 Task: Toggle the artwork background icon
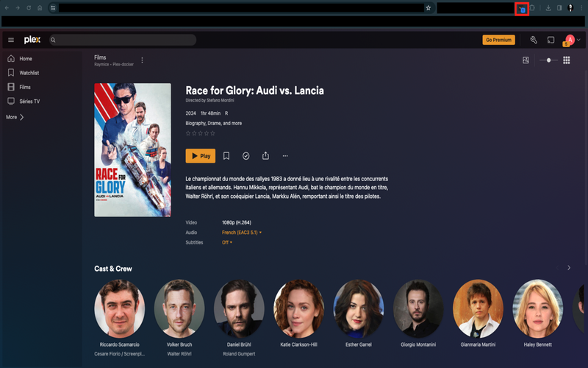tap(526, 60)
